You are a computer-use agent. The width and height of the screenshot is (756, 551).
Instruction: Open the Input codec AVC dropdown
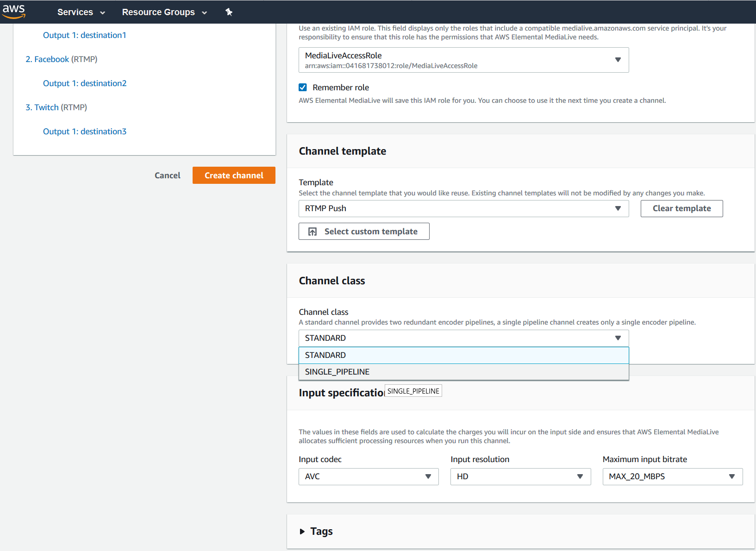[x=369, y=476]
